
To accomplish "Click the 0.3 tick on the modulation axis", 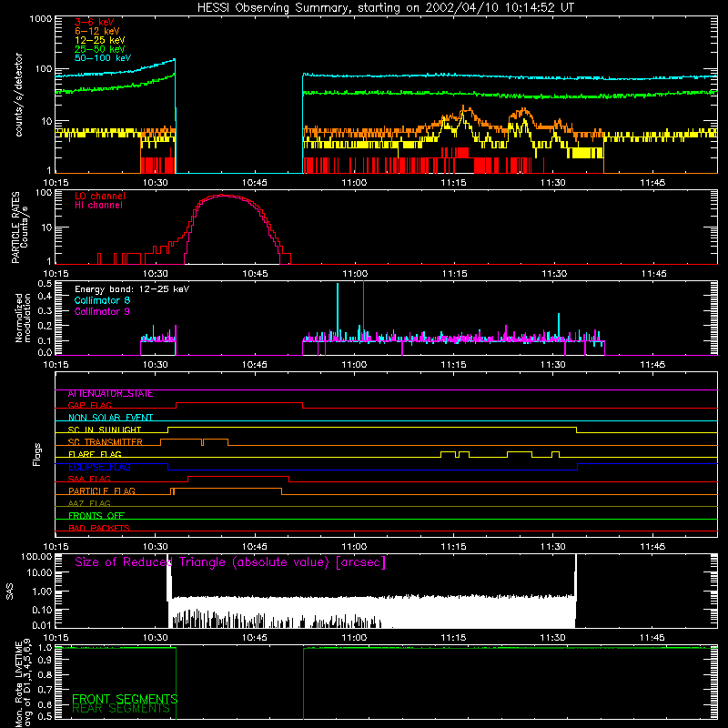I will point(45,311).
